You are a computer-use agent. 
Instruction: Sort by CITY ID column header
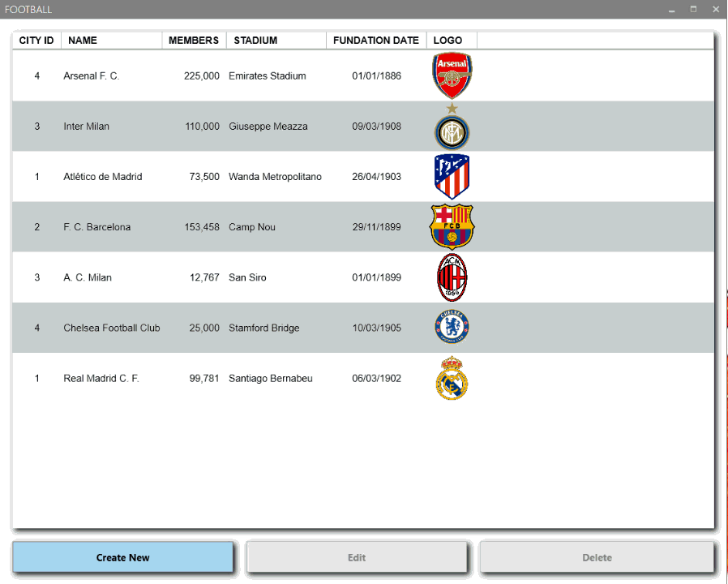(36, 41)
